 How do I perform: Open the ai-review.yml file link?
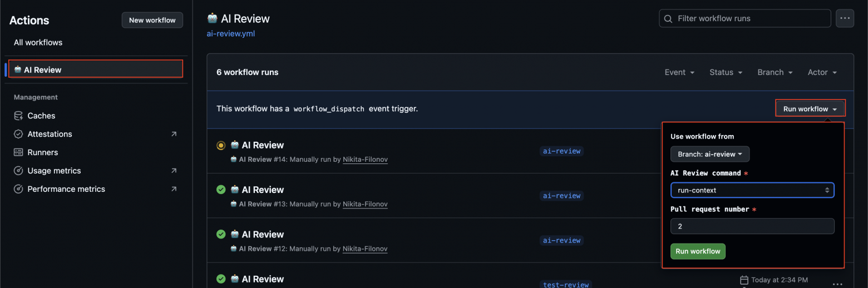(x=230, y=33)
